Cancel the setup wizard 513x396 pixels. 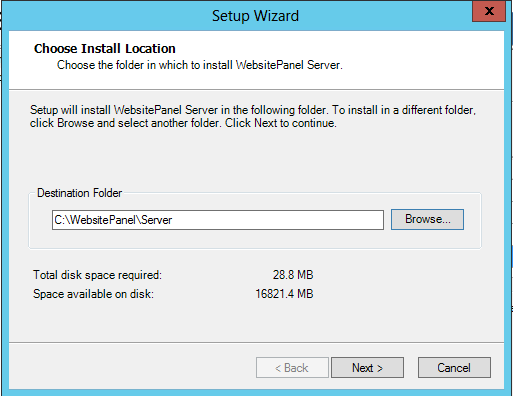(454, 368)
